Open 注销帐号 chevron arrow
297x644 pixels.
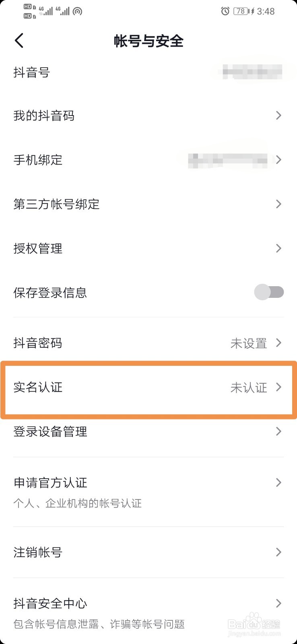278,552
